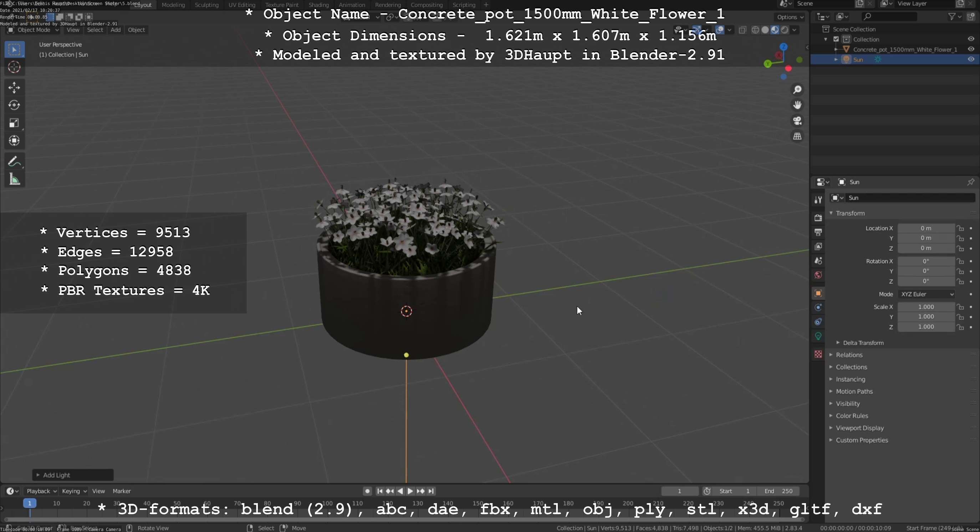Activate the Annotate pencil tool
This screenshot has height=532, width=980.
[15, 161]
